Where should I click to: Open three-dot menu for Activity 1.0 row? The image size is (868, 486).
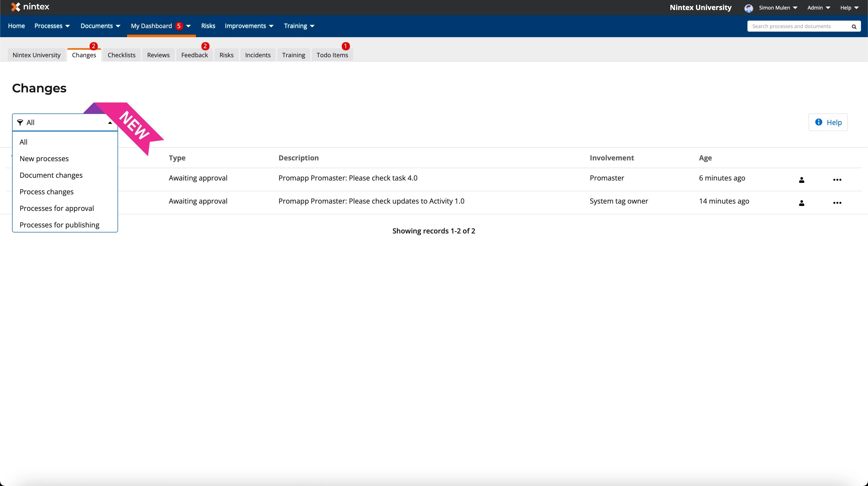[837, 203]
